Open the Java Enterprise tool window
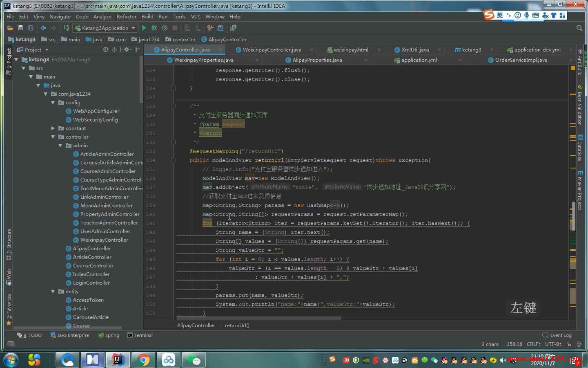The image size is (588, 368). click(69, 335)
